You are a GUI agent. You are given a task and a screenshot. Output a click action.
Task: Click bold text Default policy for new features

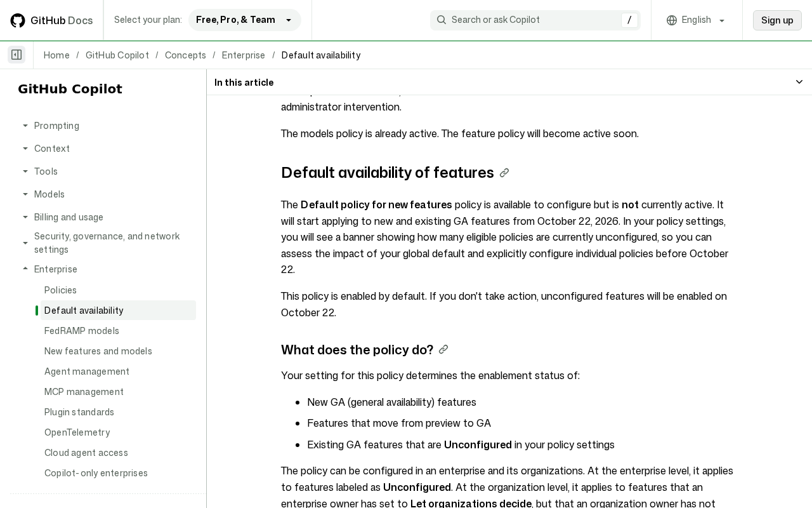376,204
